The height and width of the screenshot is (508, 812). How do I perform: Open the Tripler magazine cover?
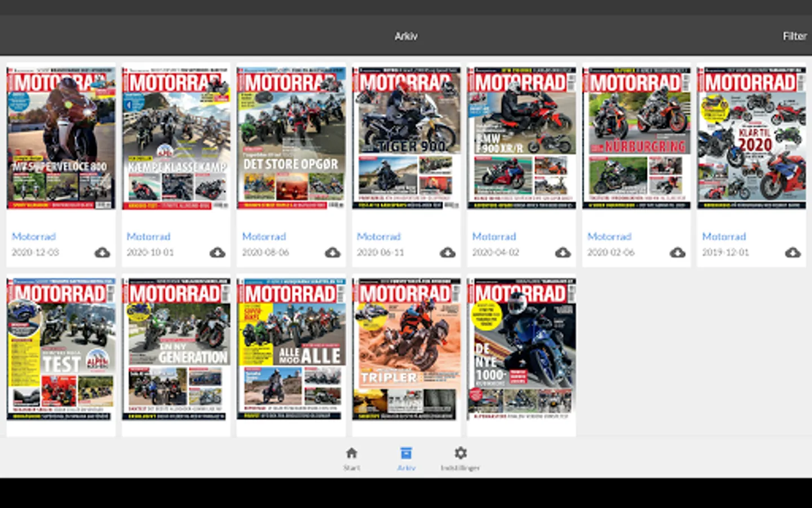[x=406, y=349]
